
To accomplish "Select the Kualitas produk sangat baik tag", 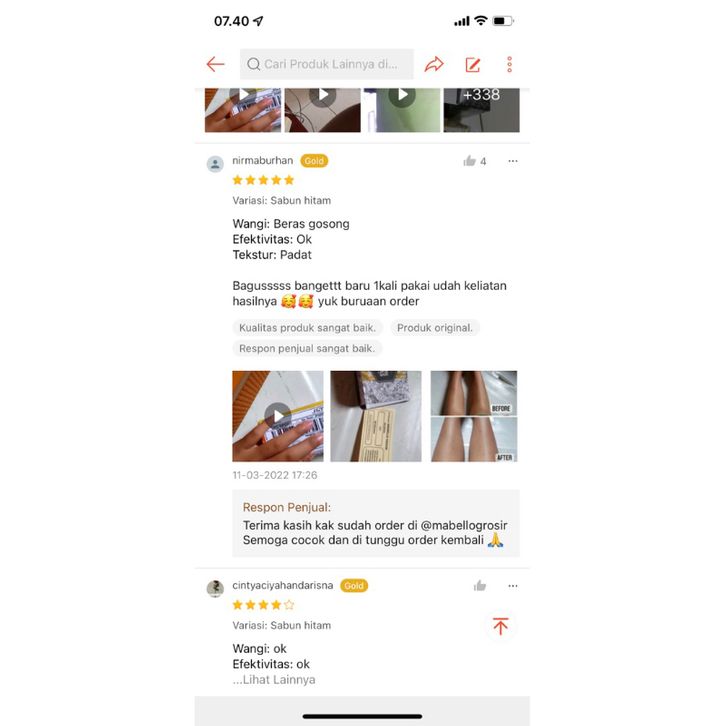I will click(x=307, y=328).
